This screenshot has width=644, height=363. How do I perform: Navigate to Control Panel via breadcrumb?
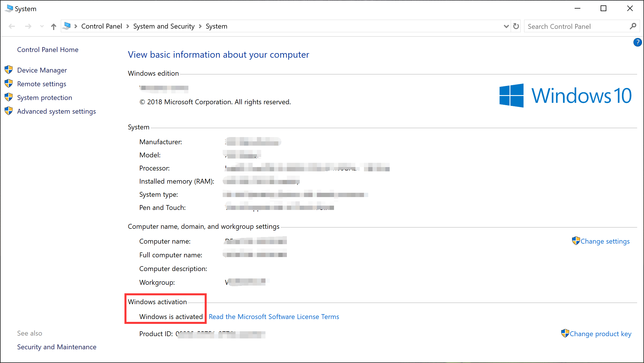[102, 26]
